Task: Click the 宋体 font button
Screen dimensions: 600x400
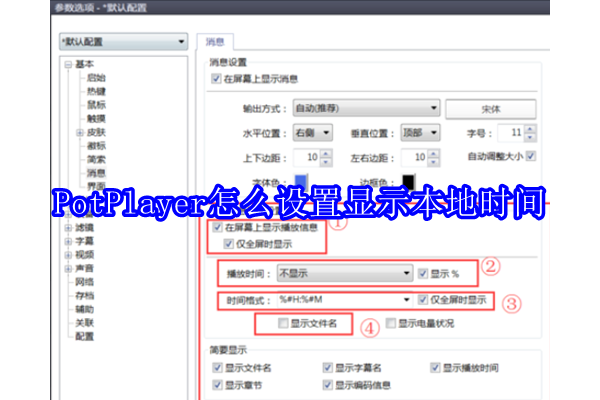Action: coord(491,109)
